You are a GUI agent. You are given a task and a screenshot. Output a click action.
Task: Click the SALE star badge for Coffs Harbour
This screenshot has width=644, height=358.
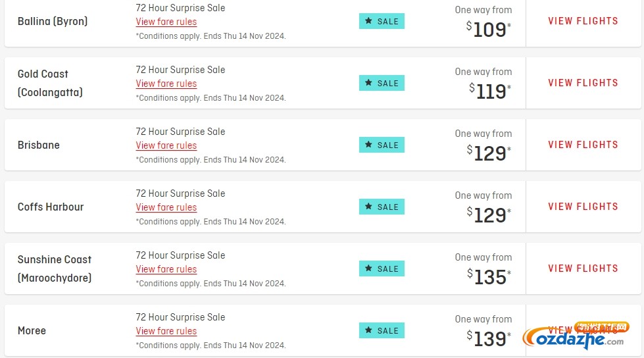pos(382,207)
